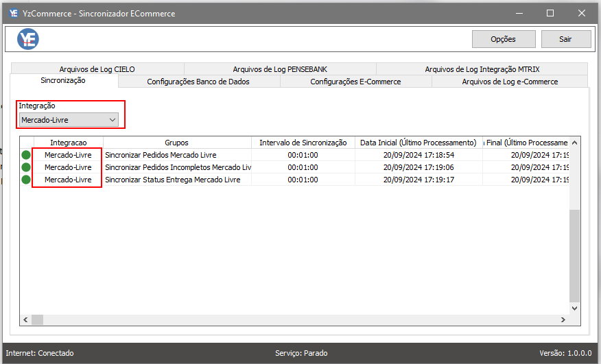Screen dimensions: 601x364
Task: Click the vertical scrollbar thumb
Action: pos(574,256)
